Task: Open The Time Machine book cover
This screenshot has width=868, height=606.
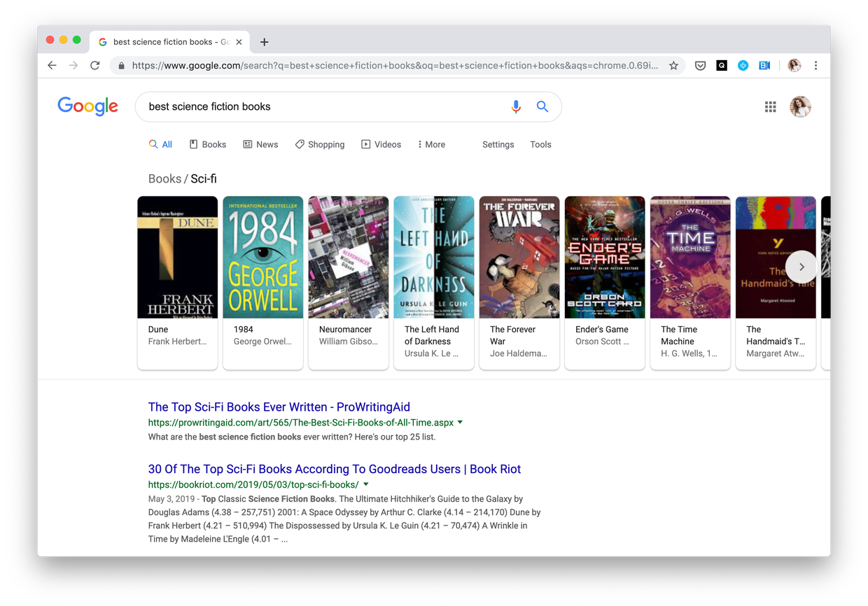Action: (690, 258)
